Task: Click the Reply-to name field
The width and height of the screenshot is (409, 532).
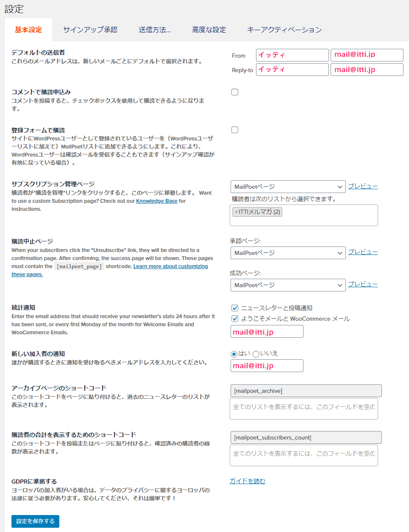Action: [292, 70]
